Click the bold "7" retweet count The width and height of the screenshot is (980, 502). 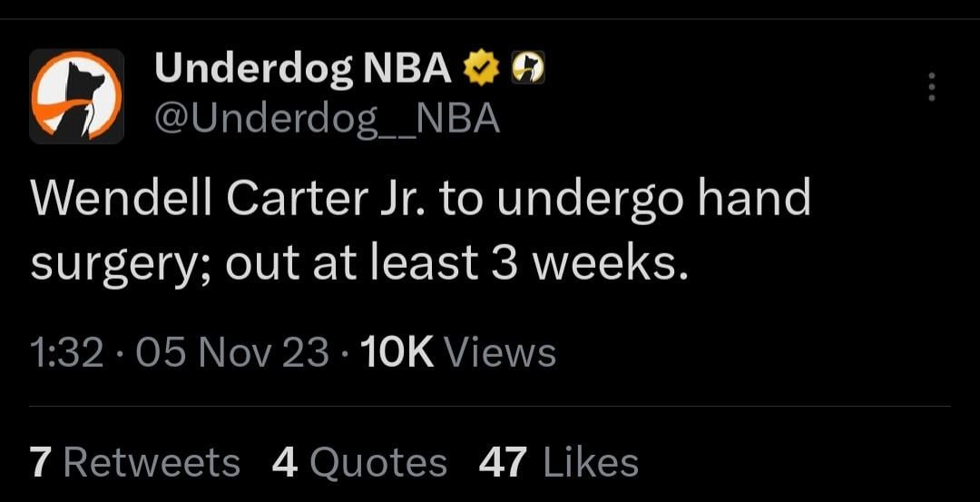(40, 462)
